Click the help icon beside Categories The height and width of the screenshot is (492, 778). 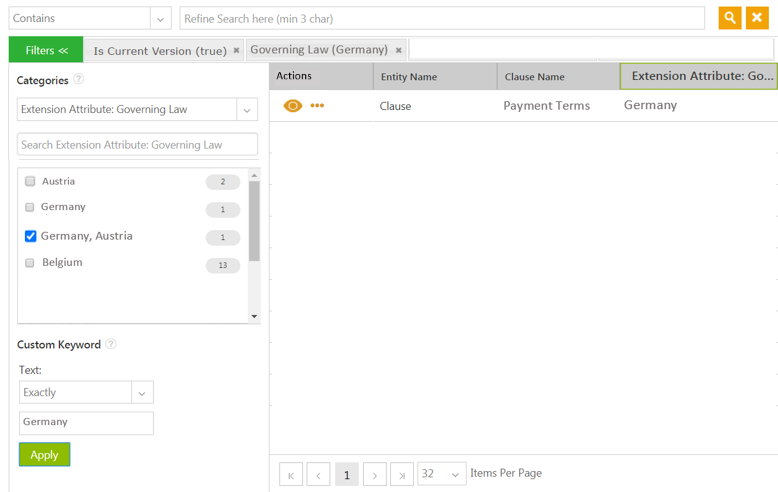click(79, 80)
